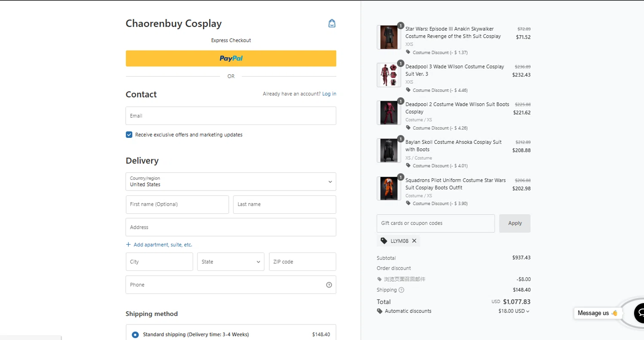644x340 pixels.
Task: Click the Baylan Skoll Costume Ahsoka product title
Action: pyautogui.click(x=453, y=146)
